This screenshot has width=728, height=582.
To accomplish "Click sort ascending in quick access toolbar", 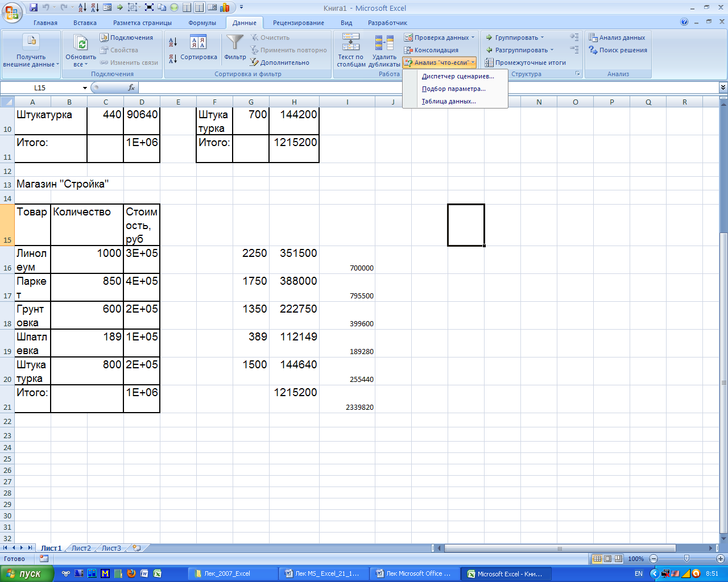I will (x=82, y=7).
